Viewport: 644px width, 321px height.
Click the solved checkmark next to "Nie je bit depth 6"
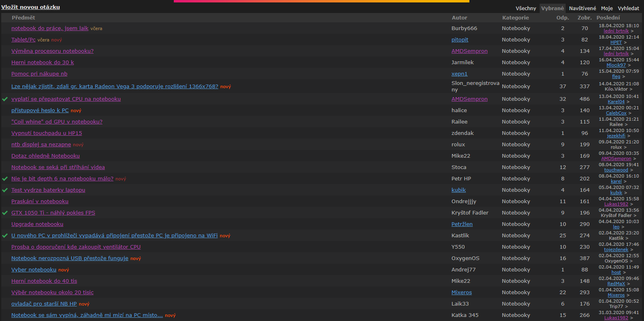point(5,179)
